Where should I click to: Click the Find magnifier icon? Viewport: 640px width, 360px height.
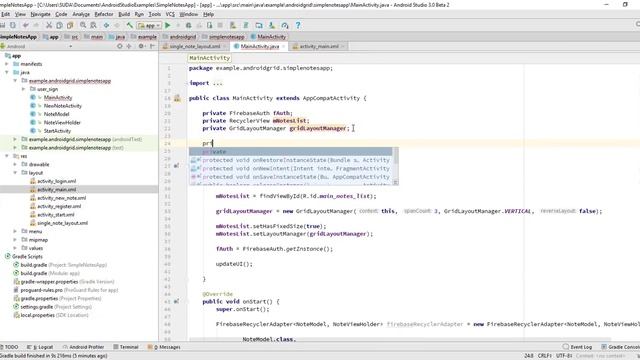click(83, 25)
